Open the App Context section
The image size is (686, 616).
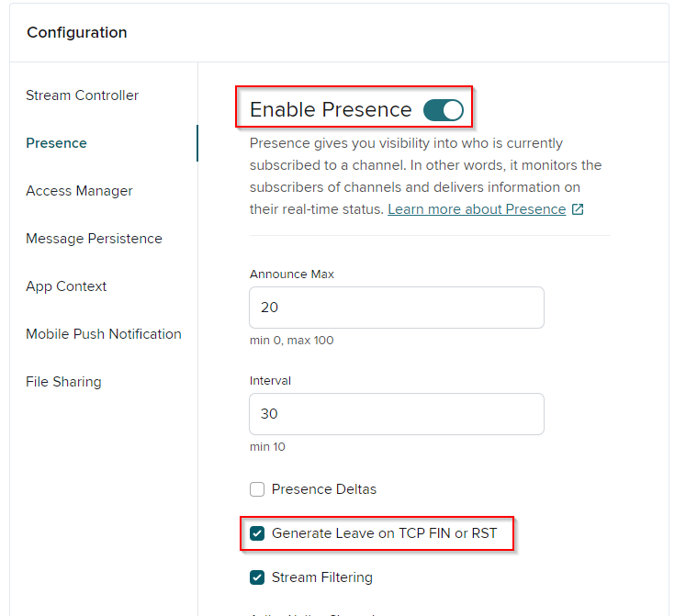[66, 286]
